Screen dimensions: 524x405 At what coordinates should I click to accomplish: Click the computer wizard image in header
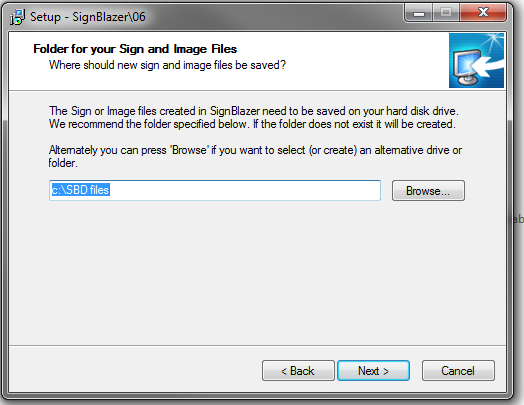click(476, 60)
